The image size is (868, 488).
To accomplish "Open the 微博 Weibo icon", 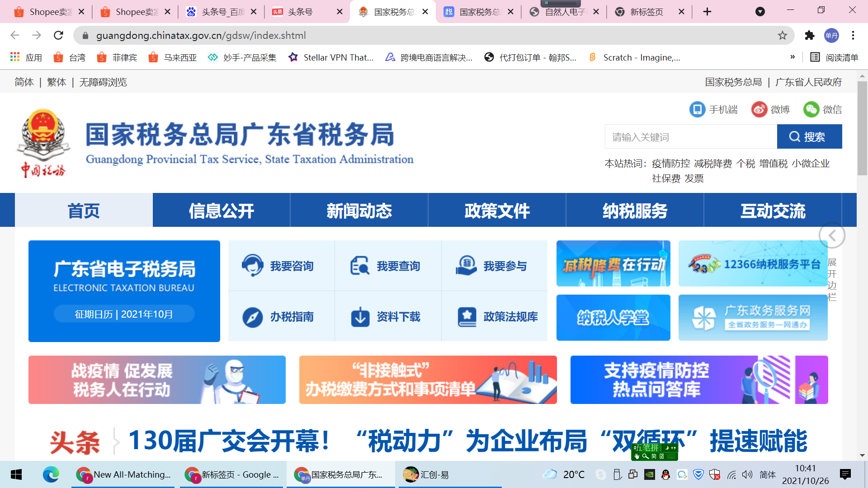I will pos(759,109).
